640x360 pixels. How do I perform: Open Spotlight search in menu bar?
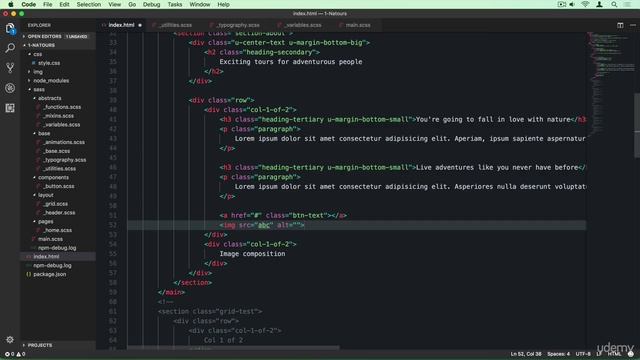[x=614, y=4]
